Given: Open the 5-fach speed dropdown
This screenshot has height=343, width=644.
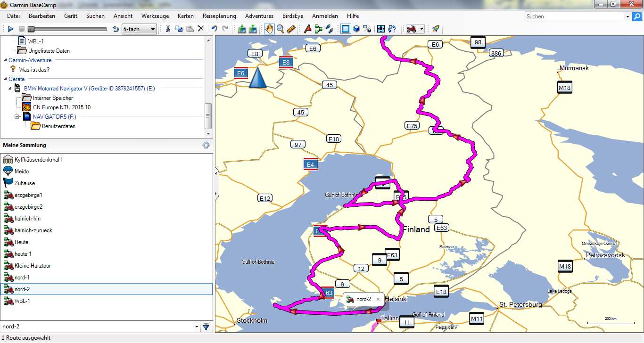Looking at the screenshot, I should coord(139,29).
